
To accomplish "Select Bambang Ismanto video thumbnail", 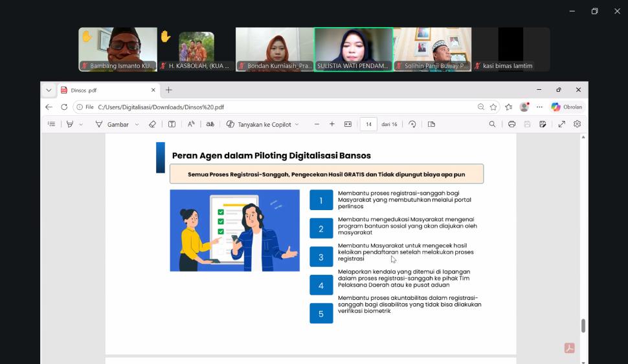I will (x=118, y=49).
